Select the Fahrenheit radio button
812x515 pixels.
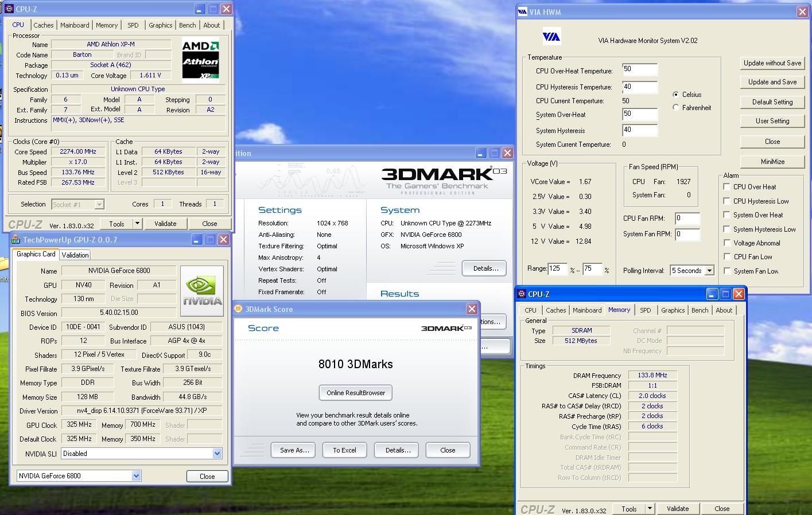tap(676, 107)
